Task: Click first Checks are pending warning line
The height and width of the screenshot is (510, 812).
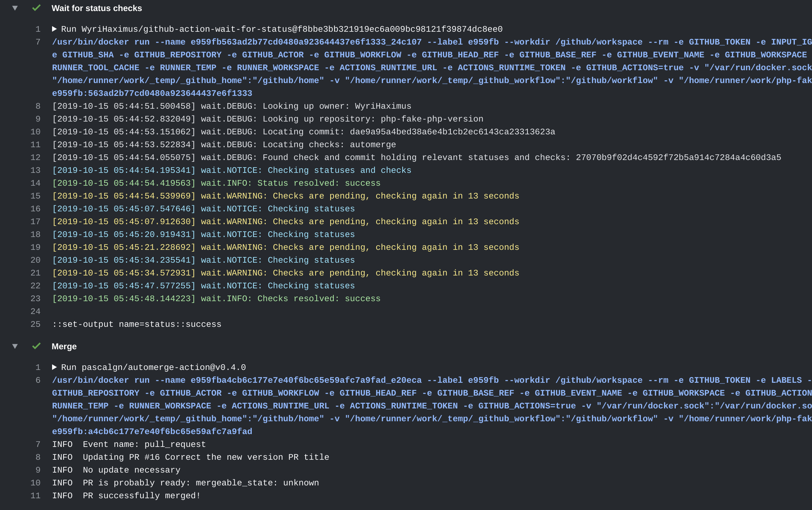Action: pos(285,196)
